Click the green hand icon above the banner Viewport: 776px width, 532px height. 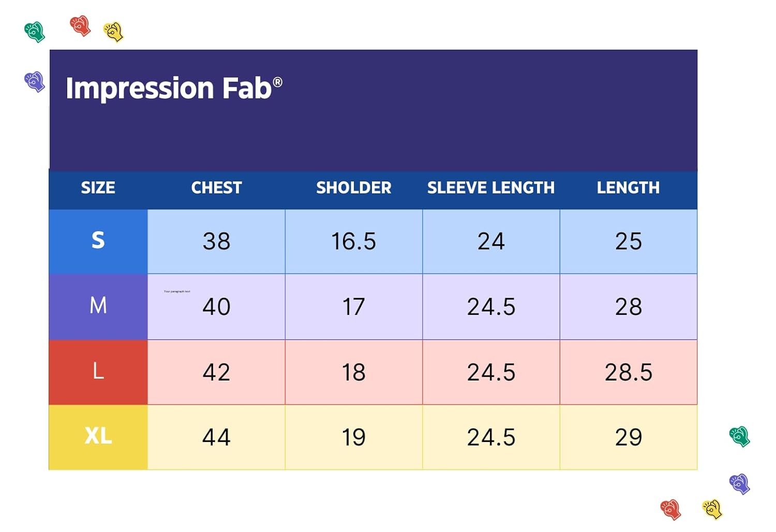coord(35,32)
